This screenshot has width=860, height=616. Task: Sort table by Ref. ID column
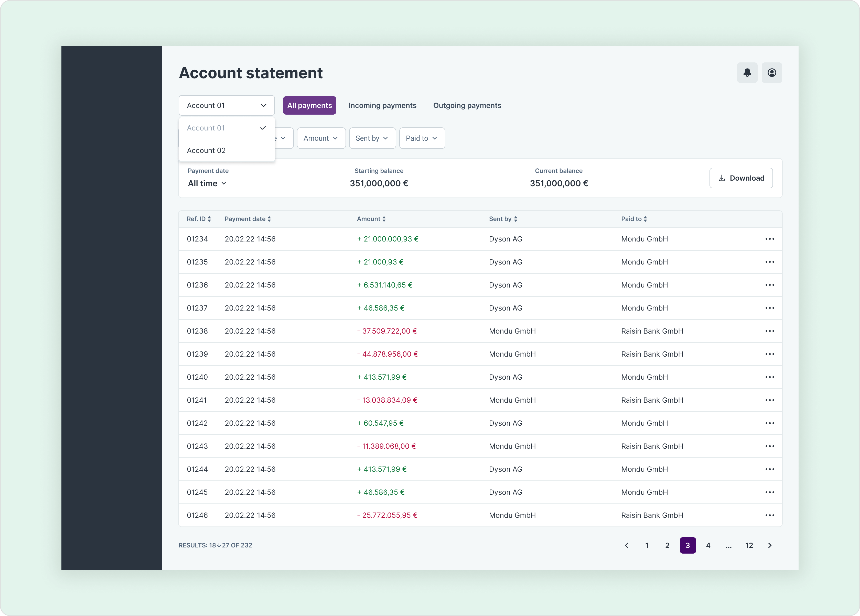pos(199,219)
